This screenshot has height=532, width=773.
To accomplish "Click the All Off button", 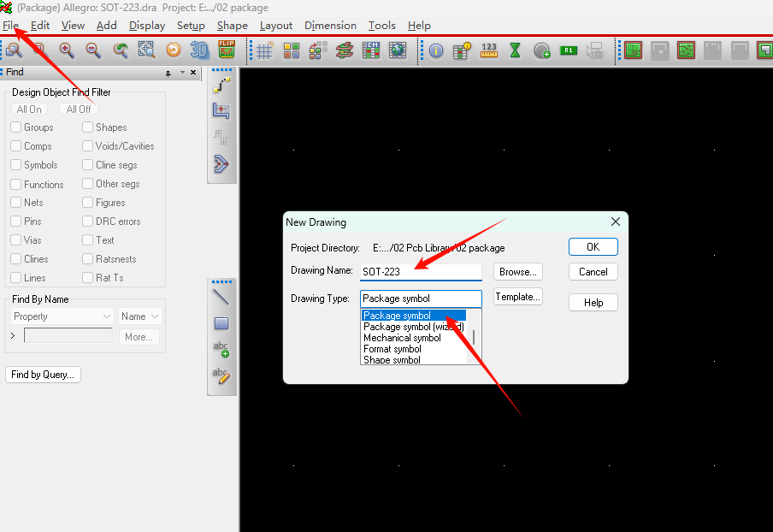I will (79, 109).
